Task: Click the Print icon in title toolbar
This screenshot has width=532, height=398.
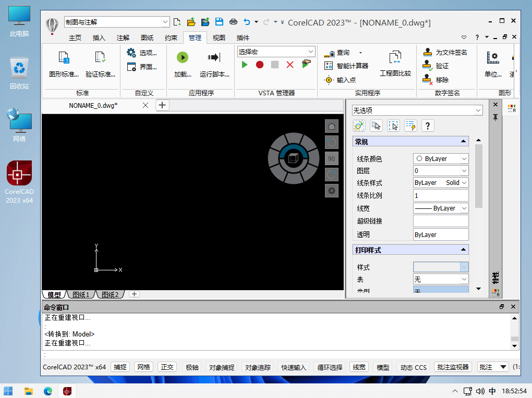Action: [233, 22]
